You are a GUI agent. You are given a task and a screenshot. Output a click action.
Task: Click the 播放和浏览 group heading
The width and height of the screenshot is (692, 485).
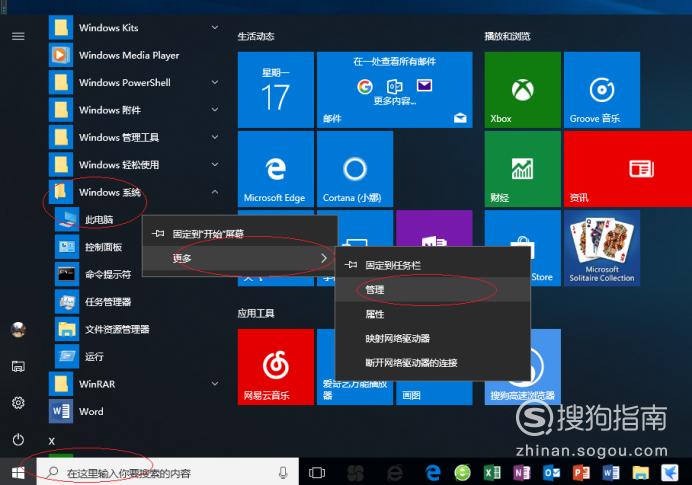point(507,36)
